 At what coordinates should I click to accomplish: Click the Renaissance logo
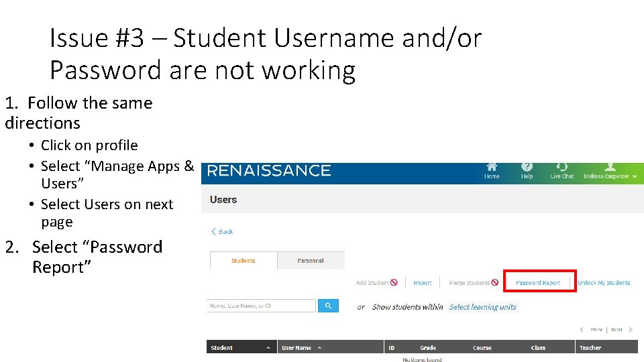(269, 171)
